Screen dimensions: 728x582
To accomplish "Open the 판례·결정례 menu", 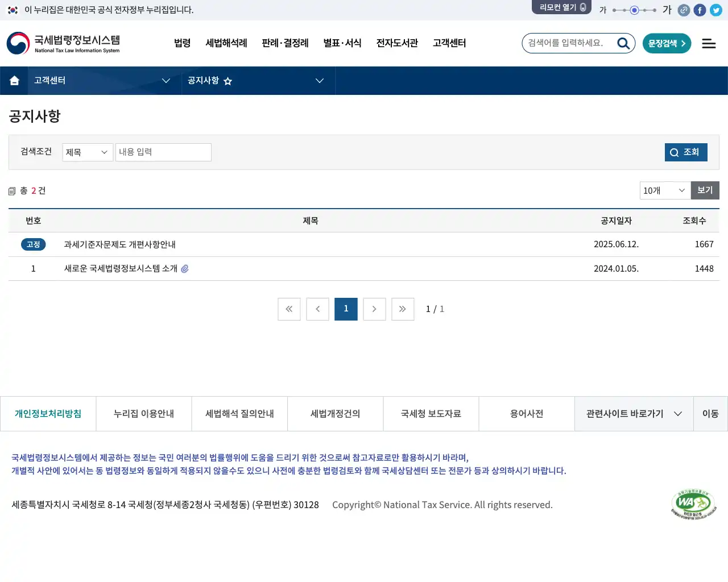I will coord(285,43).
